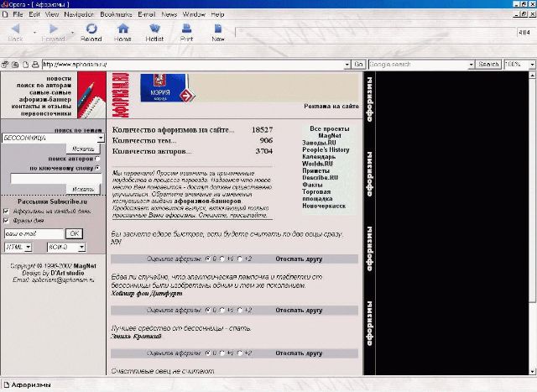Rate the first aphorism as 0
The width and height of the screenshot is (537, 392).
pos(208,259)
